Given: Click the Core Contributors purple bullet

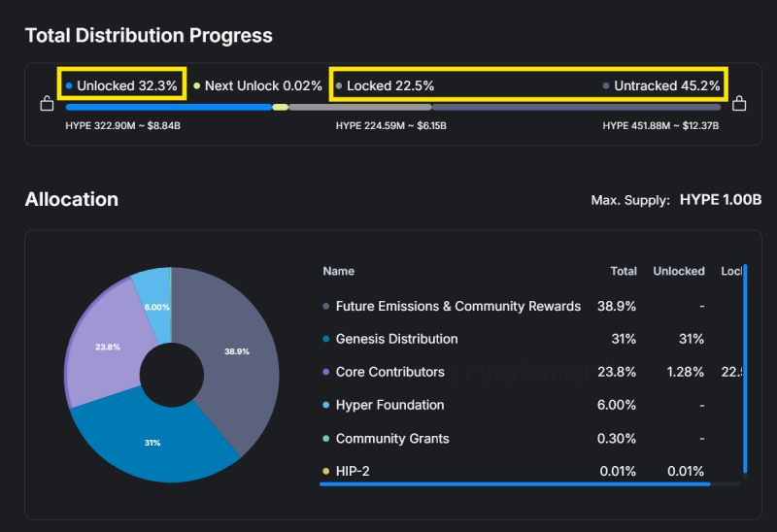Looking at the screenshot, I should (x=326, y=373).
